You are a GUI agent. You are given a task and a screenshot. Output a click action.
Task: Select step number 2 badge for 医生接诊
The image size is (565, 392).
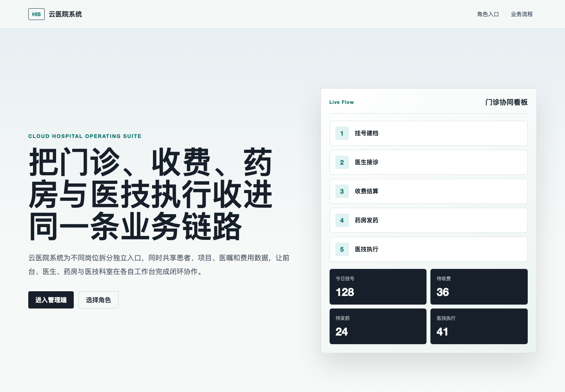tap(342, 162)
